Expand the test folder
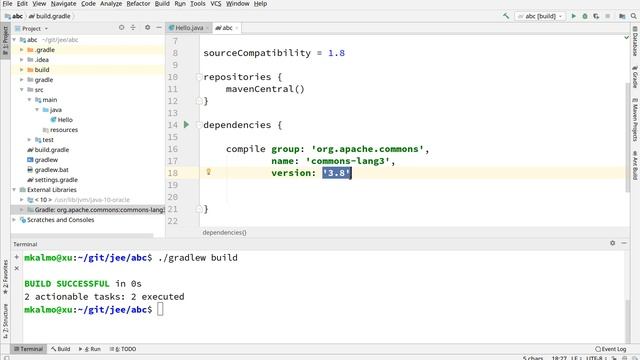The width and height of the screenshot is (640, 360). 29,140
